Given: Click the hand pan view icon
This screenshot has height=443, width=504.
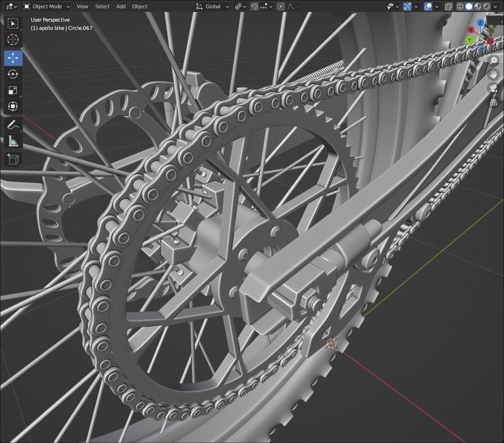Looking at the screenshot, I should [493, 75].
